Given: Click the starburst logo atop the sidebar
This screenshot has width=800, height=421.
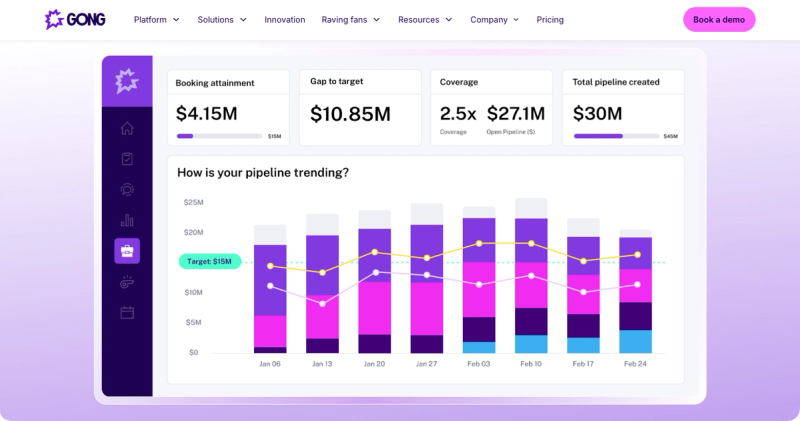Looking at the screenshot, I should click(x=127, y=81).
